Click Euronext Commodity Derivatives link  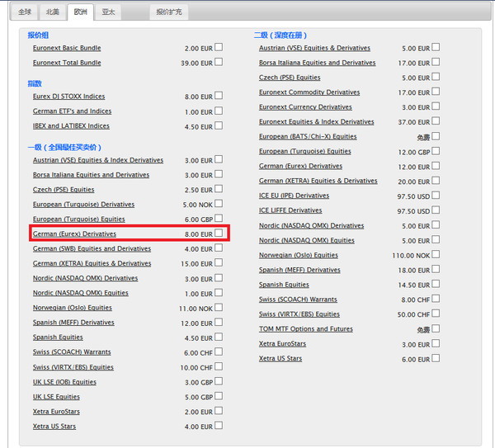point(309,92)
